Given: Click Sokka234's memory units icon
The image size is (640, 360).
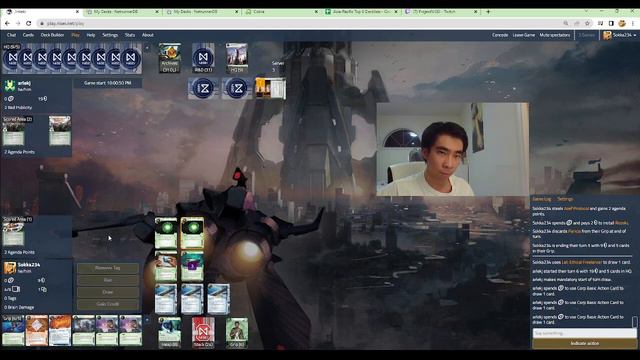Looking at the screenshot, I should coord(16,289).
